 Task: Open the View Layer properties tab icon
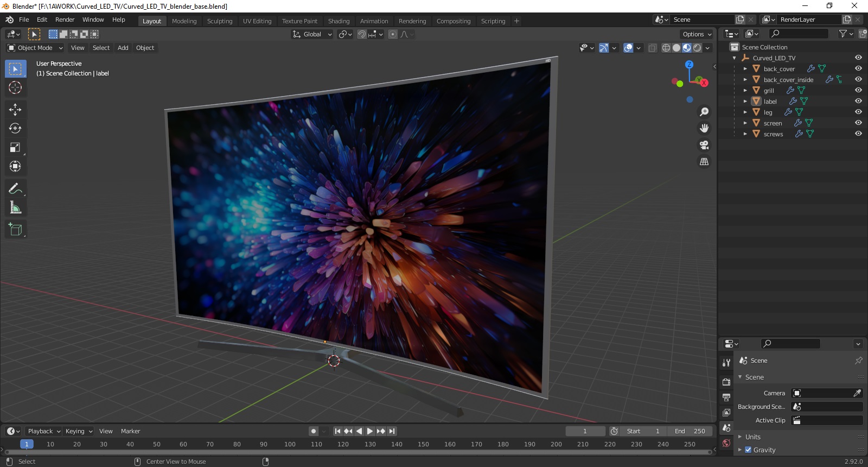(726, 413)
